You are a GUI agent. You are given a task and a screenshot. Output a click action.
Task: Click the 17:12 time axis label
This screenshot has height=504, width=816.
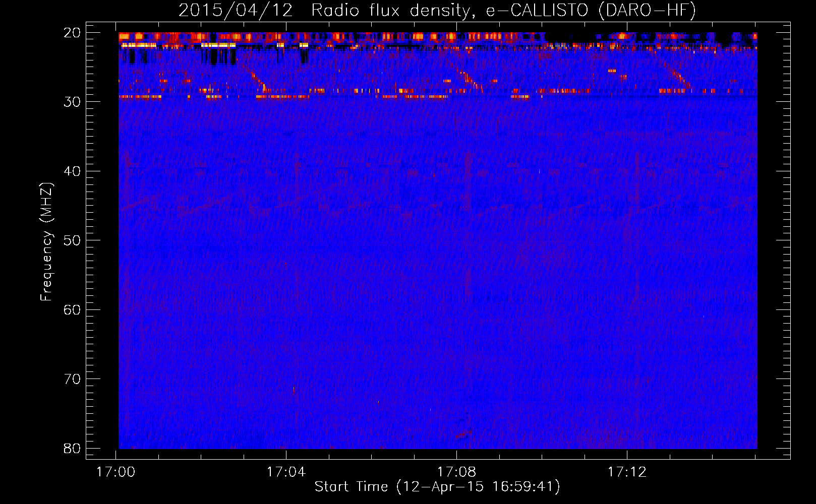627,472
